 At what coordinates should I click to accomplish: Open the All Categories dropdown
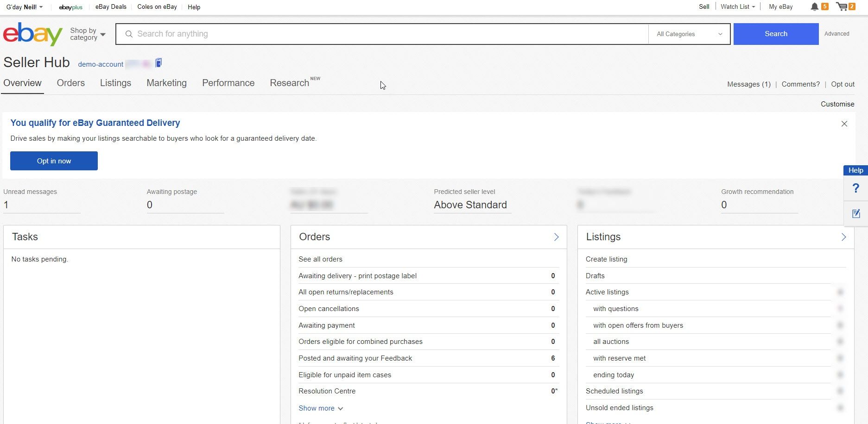(x=689, y=34)
